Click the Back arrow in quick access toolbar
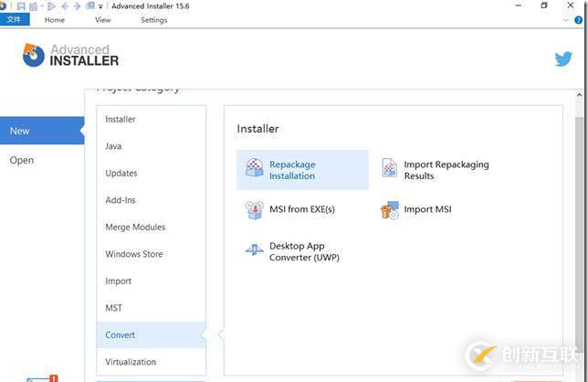 click(x=65, y=6)
